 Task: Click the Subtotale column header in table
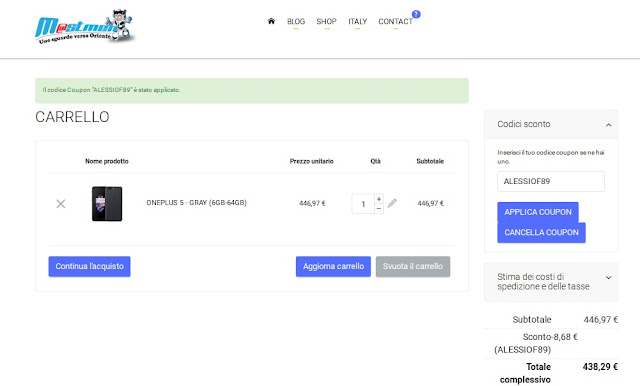[430, 161]
